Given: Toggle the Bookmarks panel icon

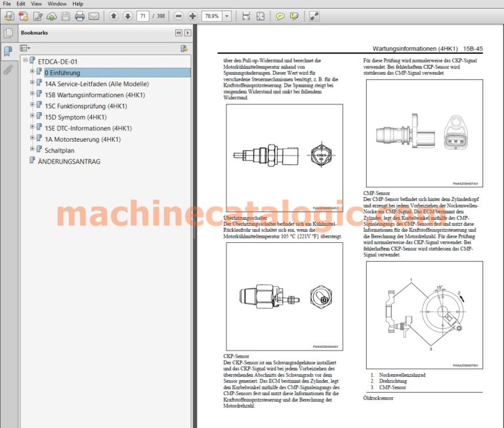Looking at the screenshot, I should (8, 51).
